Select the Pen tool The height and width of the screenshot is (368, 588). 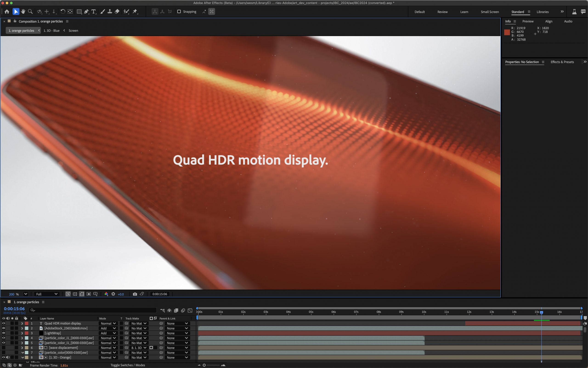tap(86, 11)
